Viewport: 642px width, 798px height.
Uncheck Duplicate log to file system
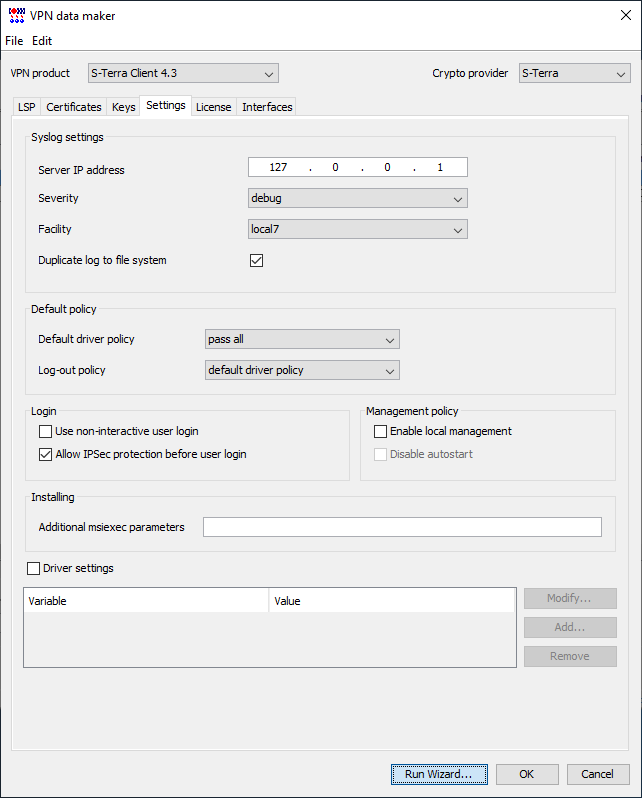tap(257, 261)
